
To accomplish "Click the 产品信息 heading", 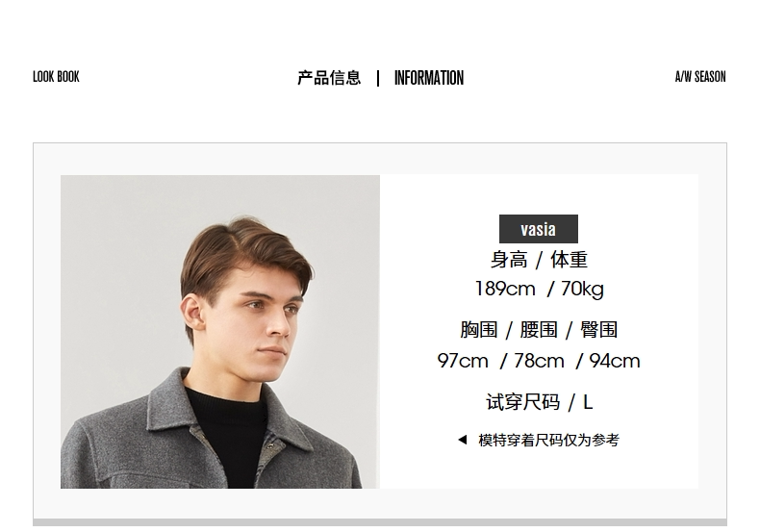I will (x=329, y=78).
